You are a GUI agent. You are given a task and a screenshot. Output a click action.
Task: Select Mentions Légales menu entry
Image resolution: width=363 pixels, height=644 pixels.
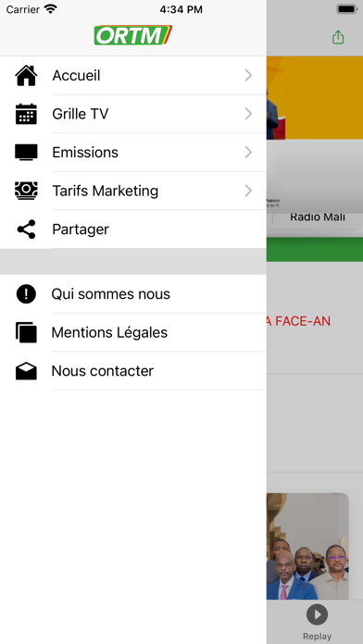coord(133,332)
